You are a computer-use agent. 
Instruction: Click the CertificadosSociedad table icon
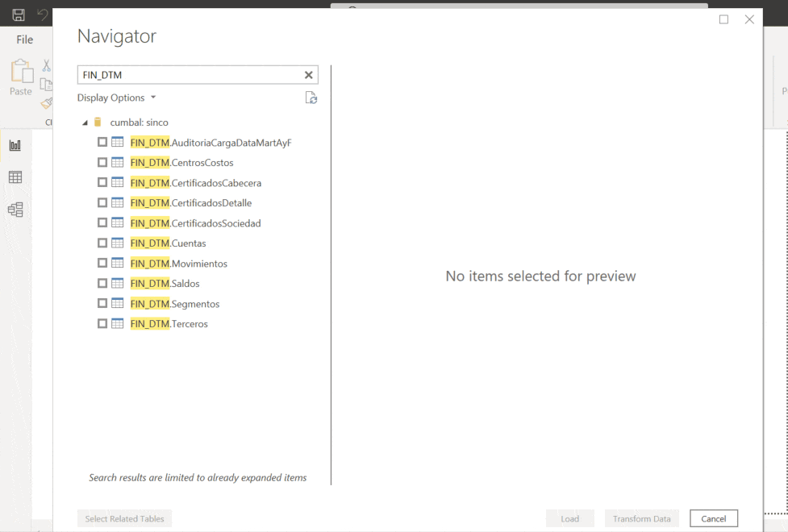[x=118, y=222]
